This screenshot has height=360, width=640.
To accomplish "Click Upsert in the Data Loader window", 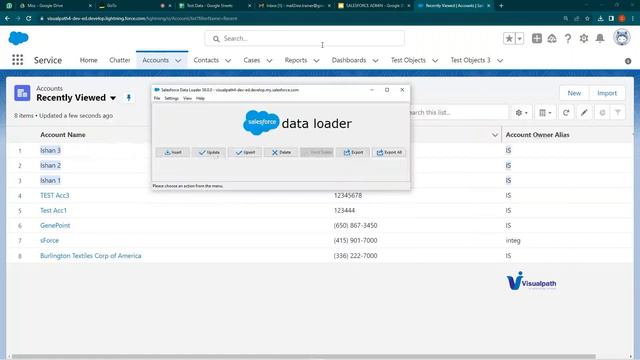I will pyautogui.click(x=245, y=152).
